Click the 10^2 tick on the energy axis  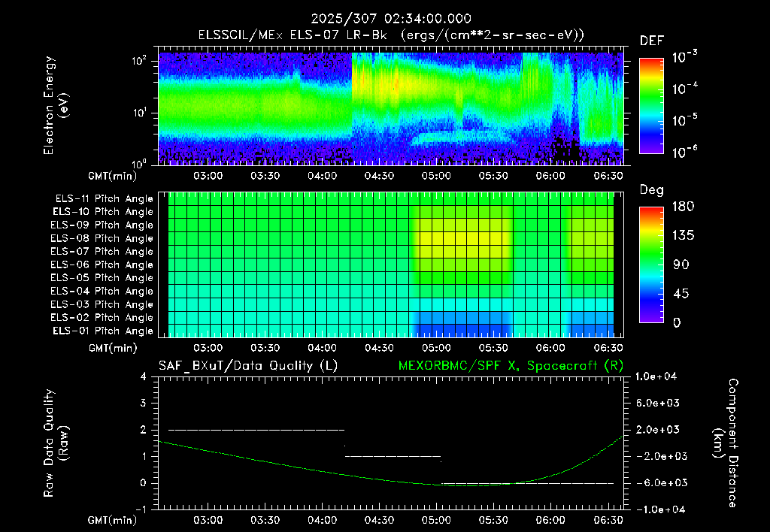pos(139,61)
